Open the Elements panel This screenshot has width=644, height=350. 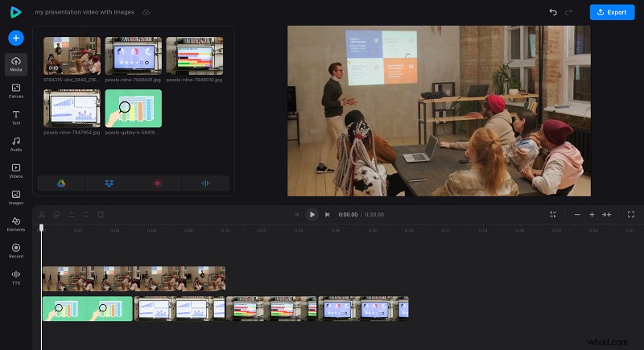pyautogui.click(x=16, y=223)
